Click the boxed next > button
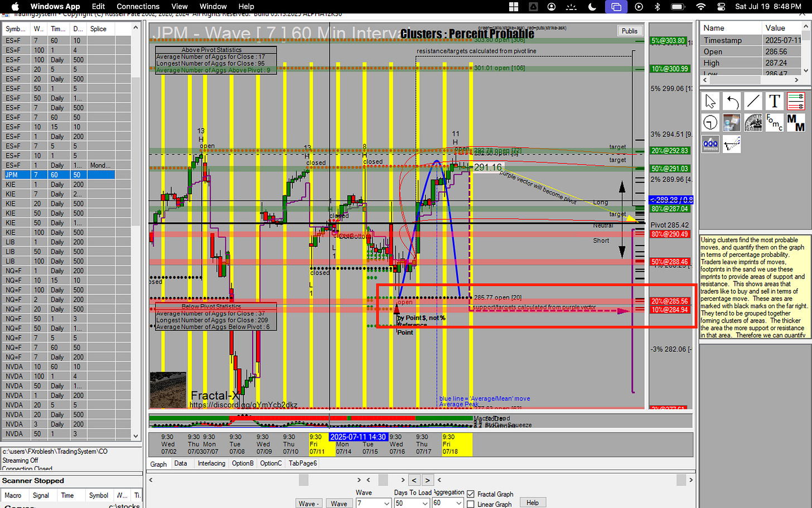 [427, 480]
